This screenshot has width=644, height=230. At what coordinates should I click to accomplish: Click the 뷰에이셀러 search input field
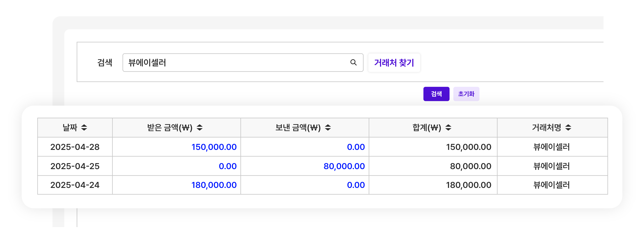coord(243,63)
